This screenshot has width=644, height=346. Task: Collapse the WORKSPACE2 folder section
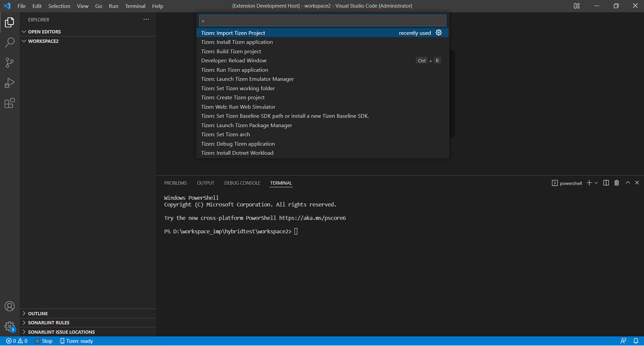click(x=24, y=41)
